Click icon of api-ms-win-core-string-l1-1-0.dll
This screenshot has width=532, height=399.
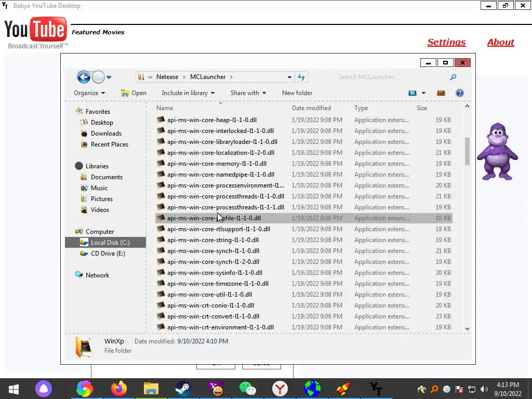(x=161, y=240)
